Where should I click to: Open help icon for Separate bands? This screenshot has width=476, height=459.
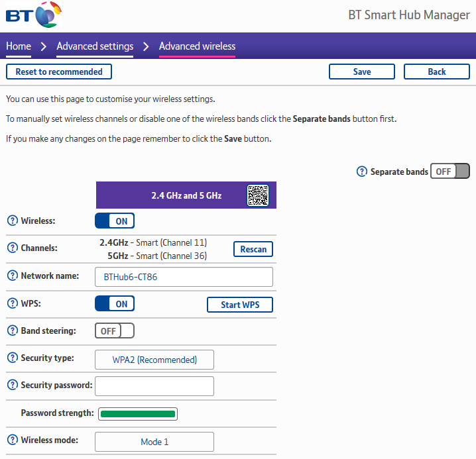[x=361, y=172]
